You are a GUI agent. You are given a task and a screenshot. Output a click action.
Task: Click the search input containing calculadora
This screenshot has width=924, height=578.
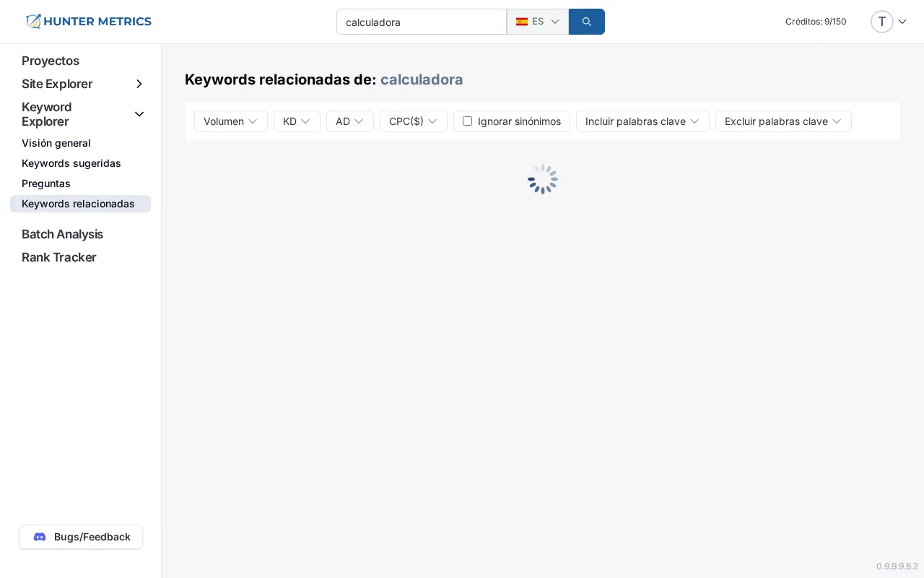click(422, 22)
